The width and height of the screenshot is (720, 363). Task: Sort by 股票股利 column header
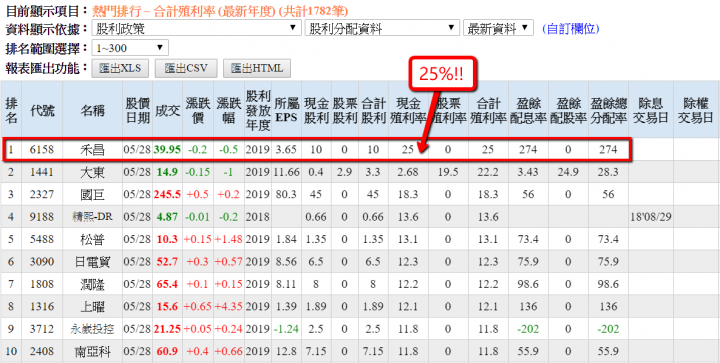tap(345, 110)
